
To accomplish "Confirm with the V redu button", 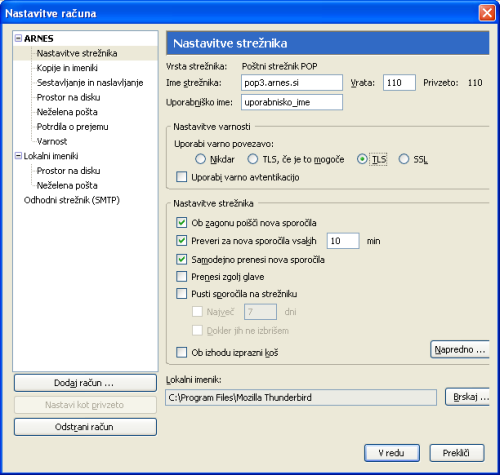I will [x=392, y=453].
